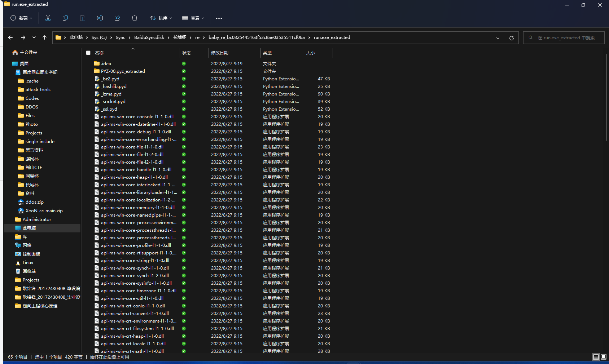The width and height of the screenshot is (609, 364).
Task: Expand the recent locations chevron
Action: (34, 37)
